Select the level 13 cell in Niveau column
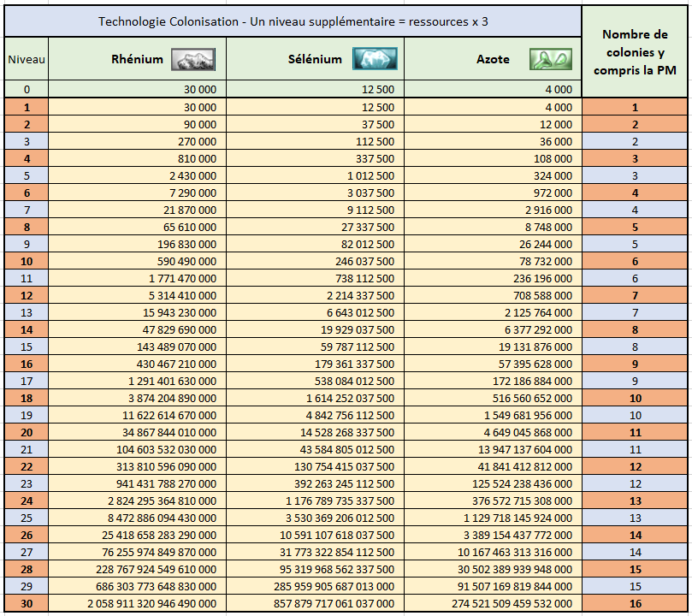 (x=27, y=312)
